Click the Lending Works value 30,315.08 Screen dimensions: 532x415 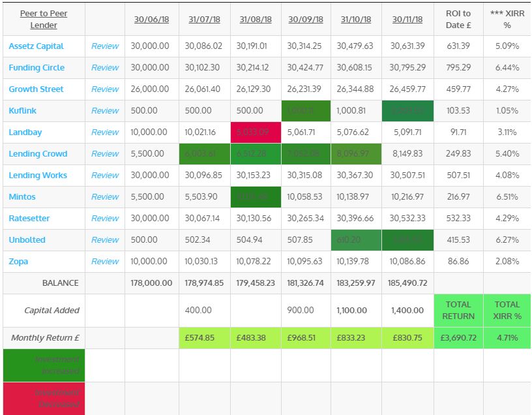pos(304,176)
